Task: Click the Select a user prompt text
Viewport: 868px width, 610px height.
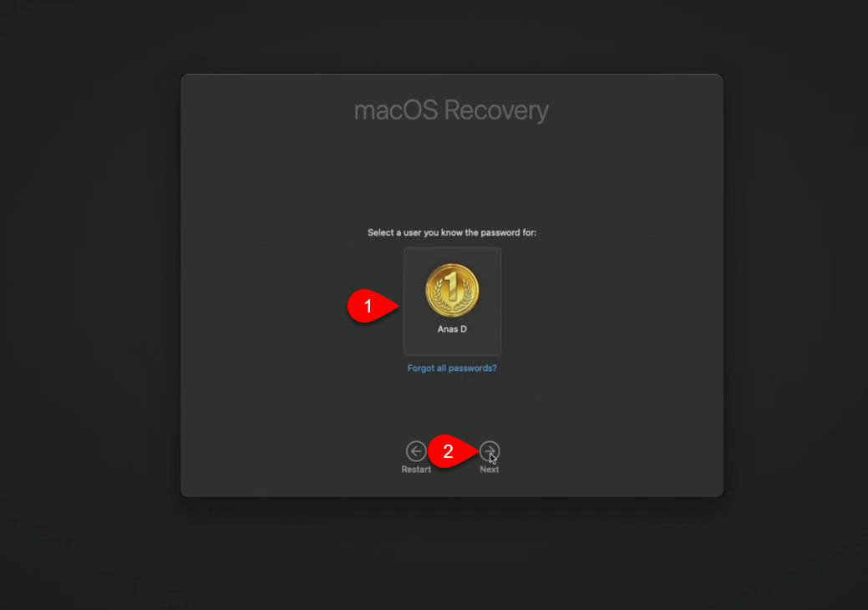Action: 452,232
